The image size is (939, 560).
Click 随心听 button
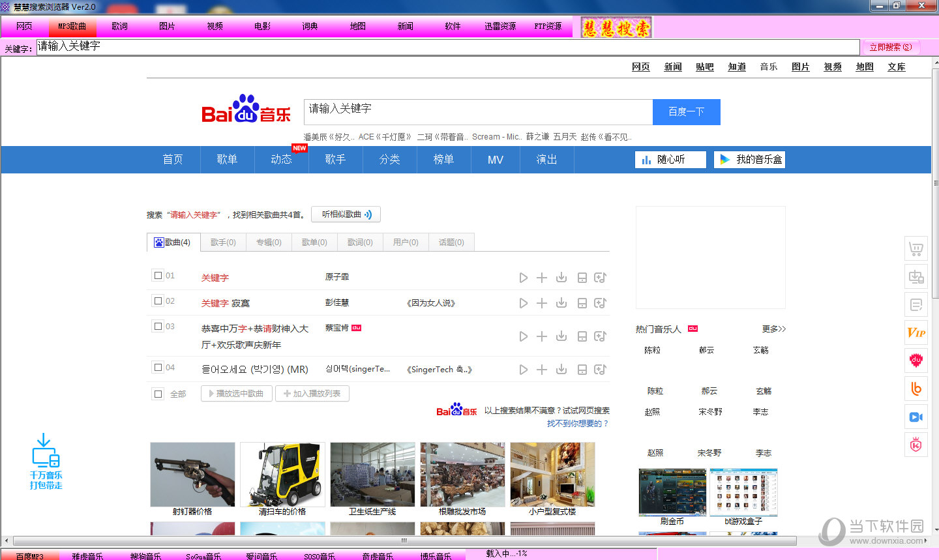point(670,160)
